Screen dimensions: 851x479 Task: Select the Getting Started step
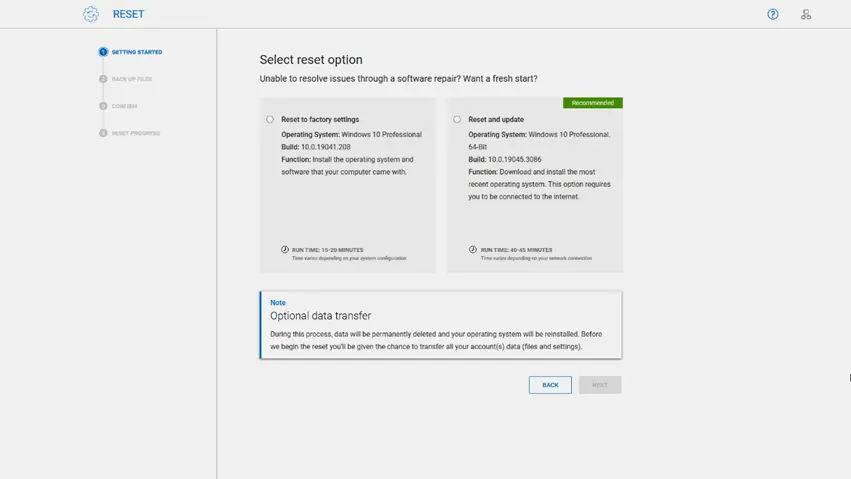[131, 52]
